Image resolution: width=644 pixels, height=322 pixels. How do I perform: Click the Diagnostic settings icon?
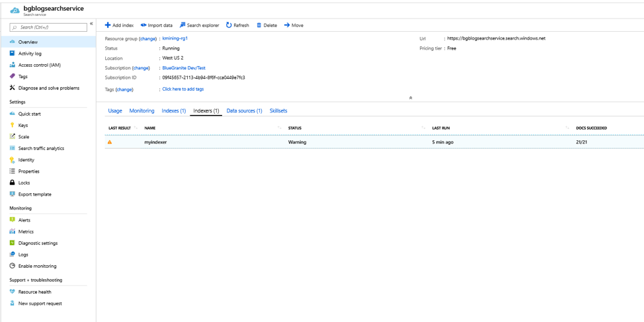click(13, 243)
